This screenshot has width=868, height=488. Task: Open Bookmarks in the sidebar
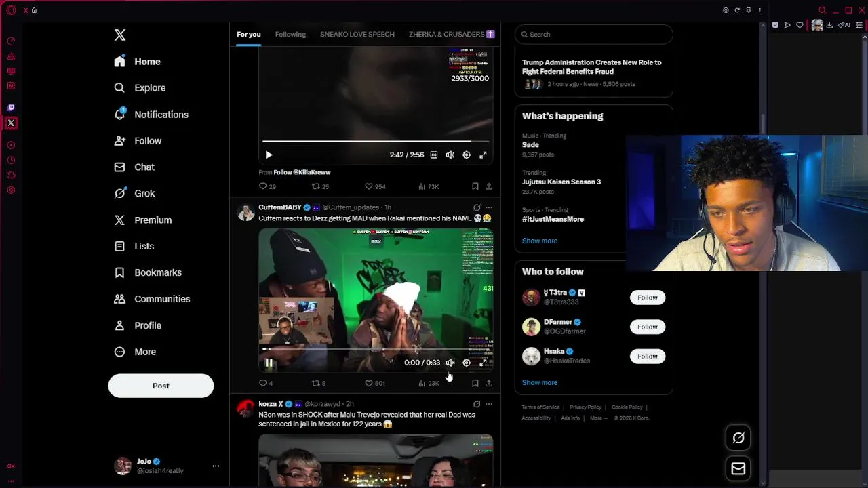(x=149, y=272)
